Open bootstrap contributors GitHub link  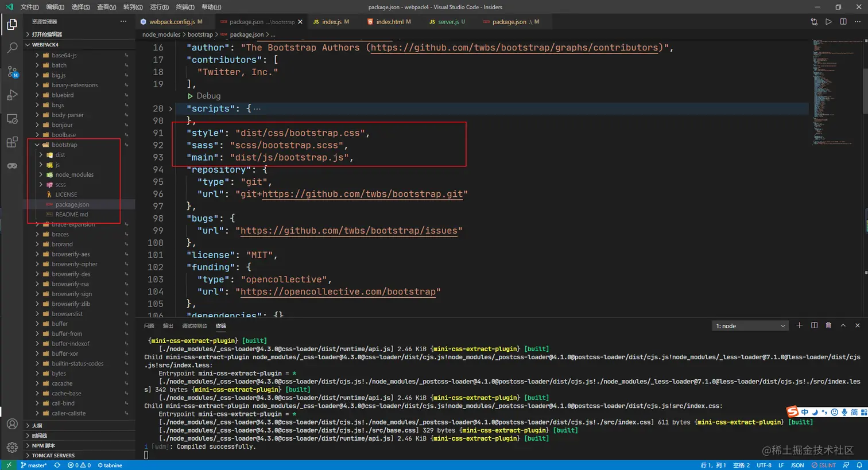(514, 48)
